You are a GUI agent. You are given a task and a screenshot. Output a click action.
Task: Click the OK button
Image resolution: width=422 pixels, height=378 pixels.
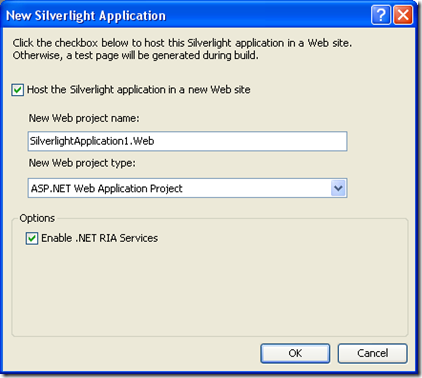(x=295, y=353)
